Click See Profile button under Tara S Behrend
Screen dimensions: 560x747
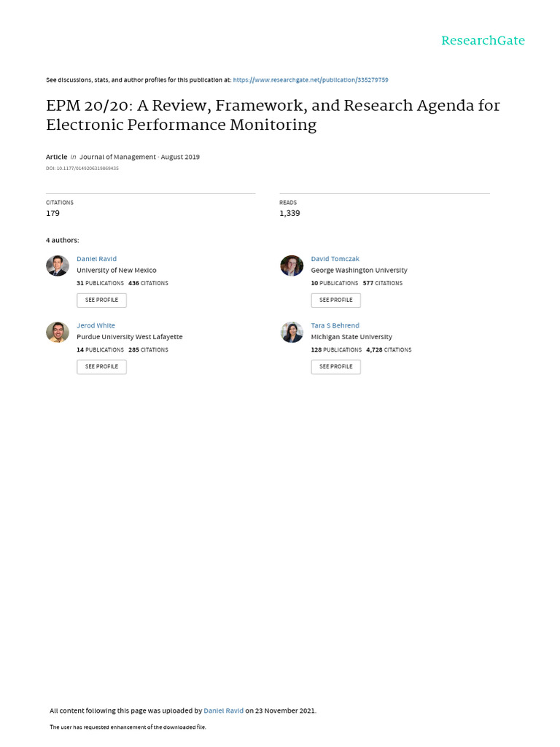click(335, 366)
